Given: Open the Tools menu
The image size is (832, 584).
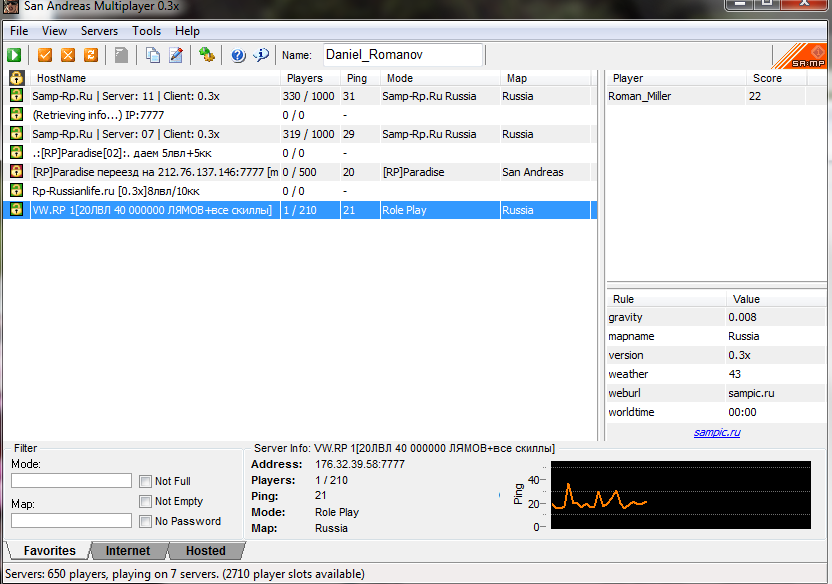Looking at the screenshot, I should 146,31.
